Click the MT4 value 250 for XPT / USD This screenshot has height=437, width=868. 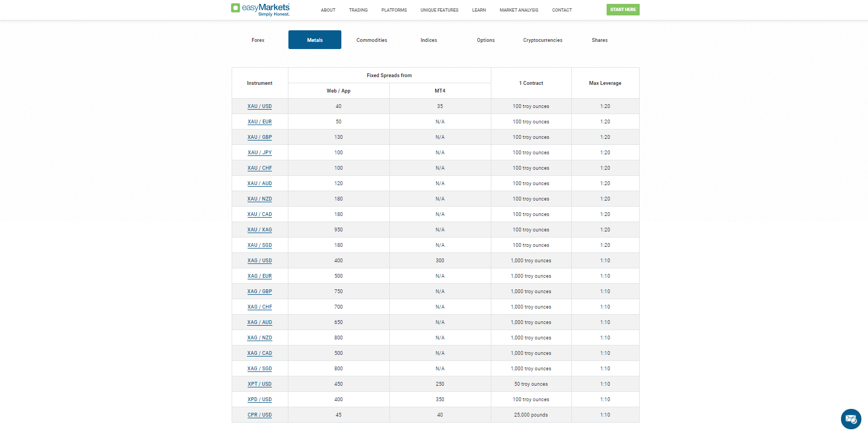pos(440,384)
